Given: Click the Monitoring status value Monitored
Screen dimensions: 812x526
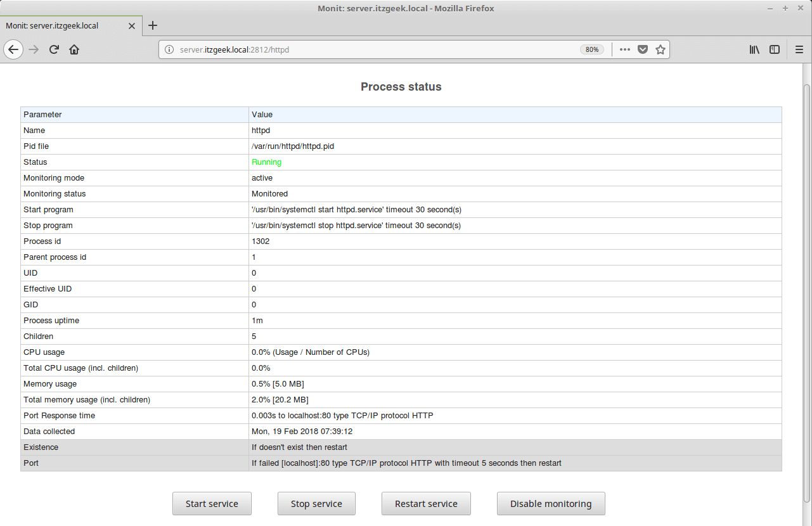Looking at the screenshot, I should coord(269,194).
